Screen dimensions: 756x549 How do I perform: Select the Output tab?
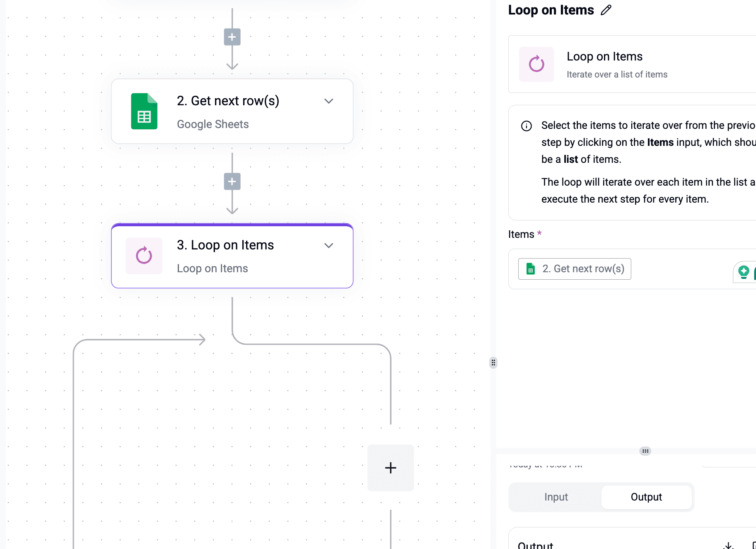646,497
